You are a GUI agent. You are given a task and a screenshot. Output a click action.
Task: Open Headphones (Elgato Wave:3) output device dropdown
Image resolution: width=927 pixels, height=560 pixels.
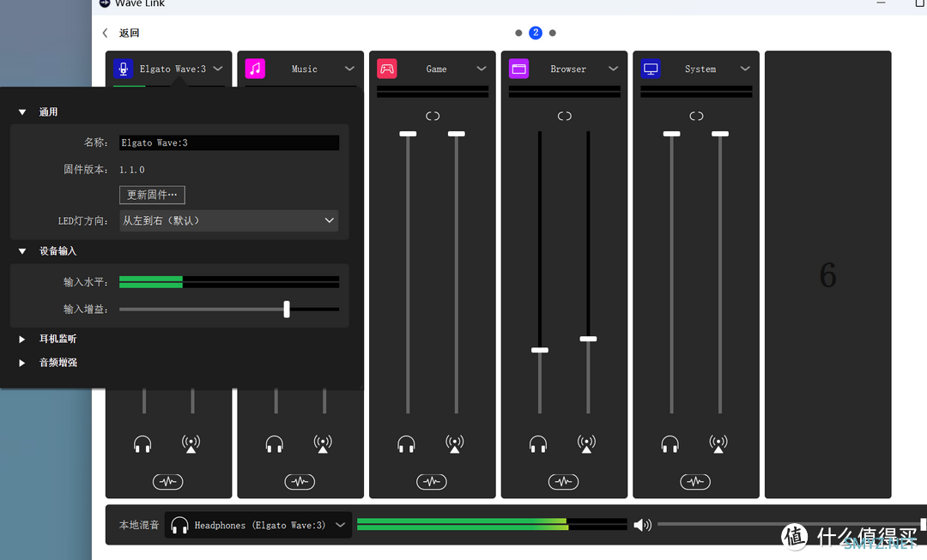[x=258, y=525]
